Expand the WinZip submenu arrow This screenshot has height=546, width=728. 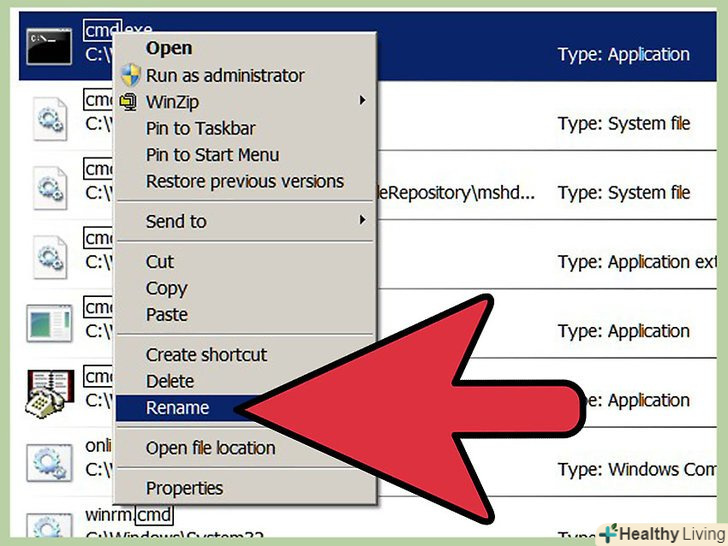[x=363, y=100]
